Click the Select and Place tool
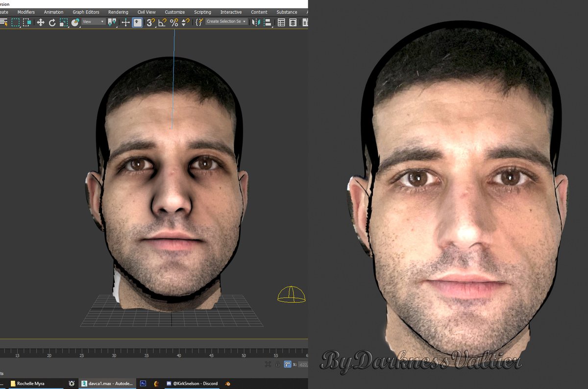Viewport: 588px width, 389px height. [x=75, y=22]
